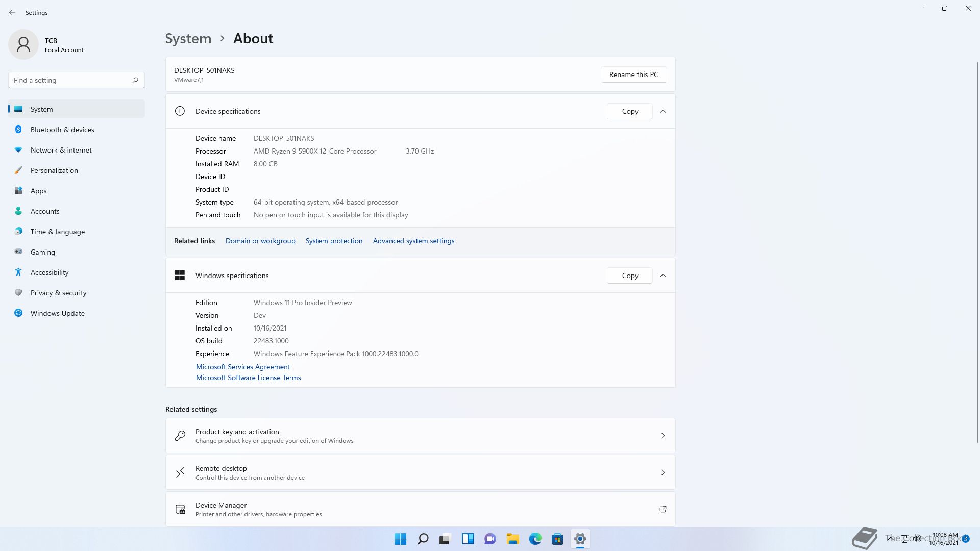Click the Windows Start button icon
The width and height of the screenshot is (980, 551).
(x=400, y=539)
